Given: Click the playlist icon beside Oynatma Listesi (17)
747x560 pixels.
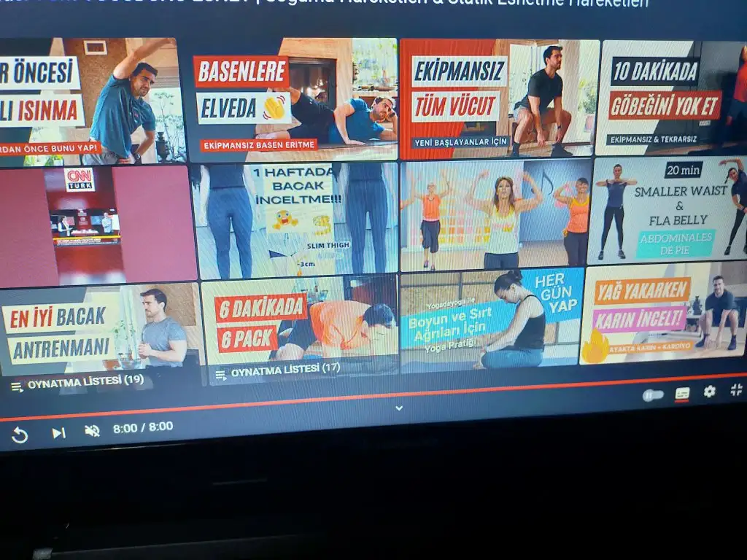Looking at the screenshot, I should 221,375.
